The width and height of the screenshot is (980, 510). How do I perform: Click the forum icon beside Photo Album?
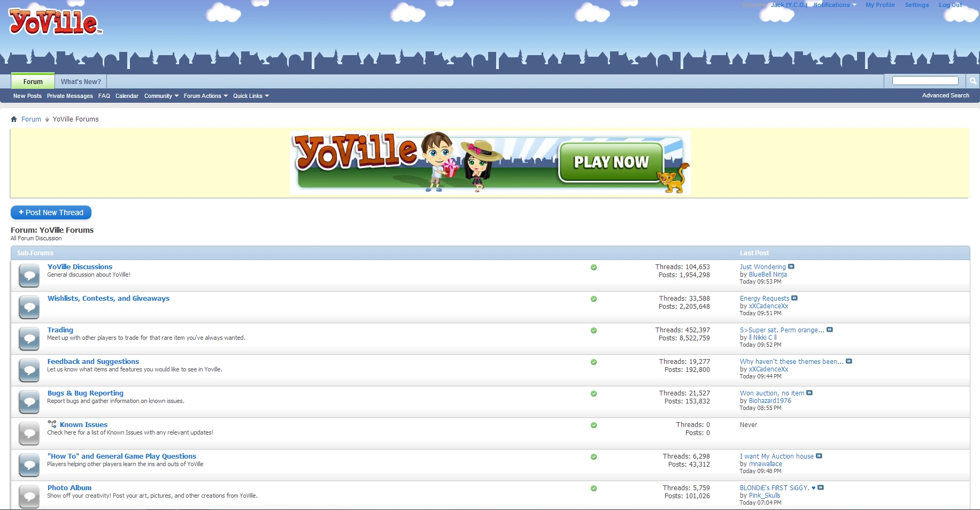point(29,497)
